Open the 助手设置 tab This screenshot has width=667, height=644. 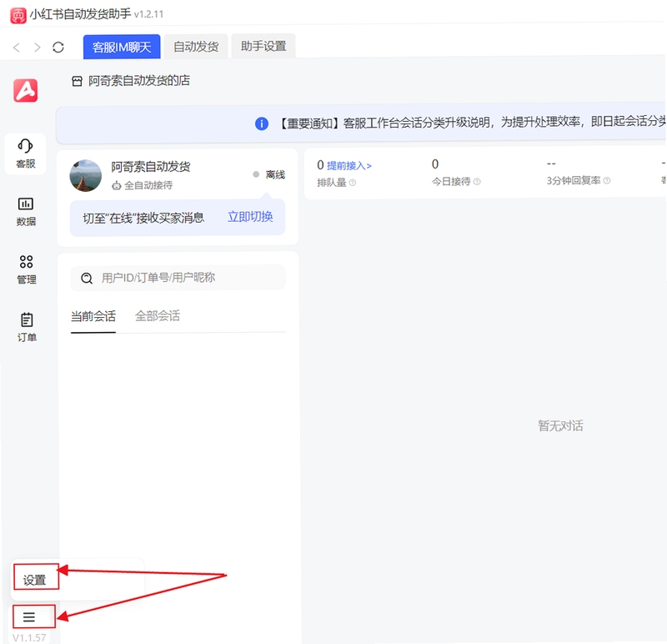tap(263, 46)
